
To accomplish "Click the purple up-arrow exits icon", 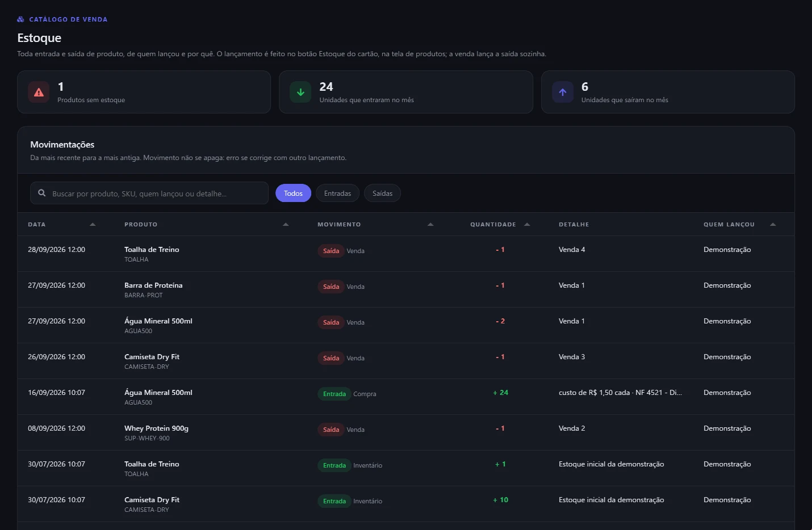I will 563,92.
